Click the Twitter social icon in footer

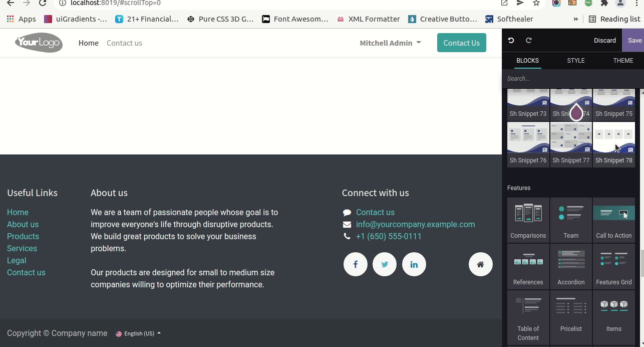(x=385, y=264)
